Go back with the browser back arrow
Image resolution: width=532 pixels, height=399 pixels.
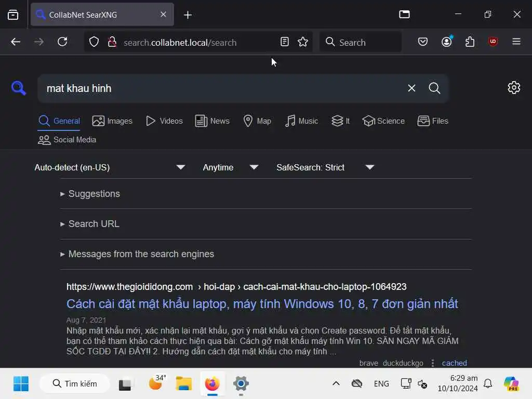(x=16, y=42)
